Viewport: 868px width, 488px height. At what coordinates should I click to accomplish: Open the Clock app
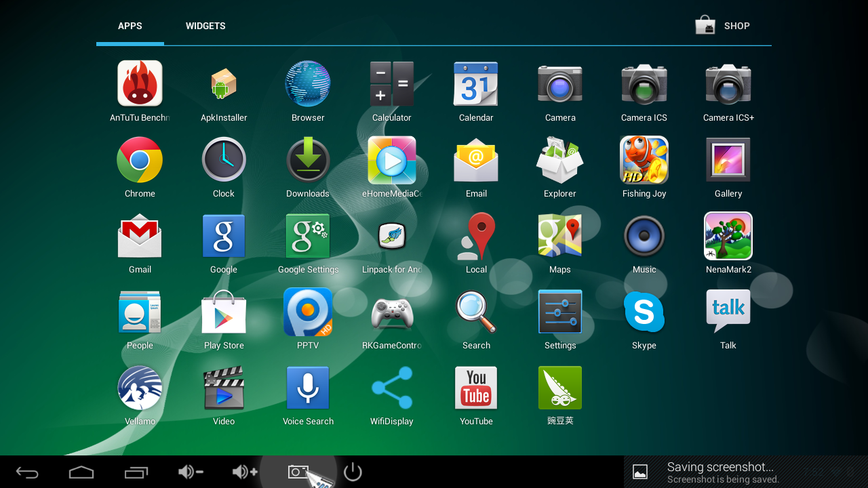[x=224, y=160]
